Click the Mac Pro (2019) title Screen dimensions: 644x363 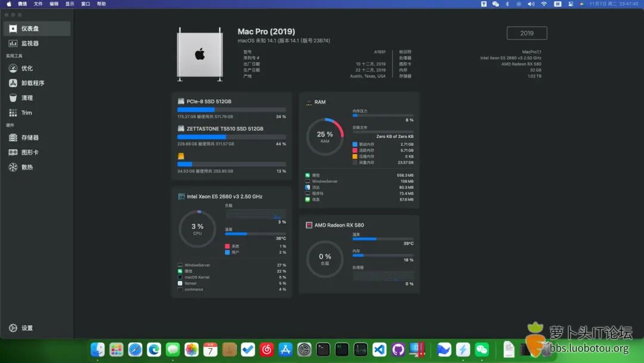point(266,32)
